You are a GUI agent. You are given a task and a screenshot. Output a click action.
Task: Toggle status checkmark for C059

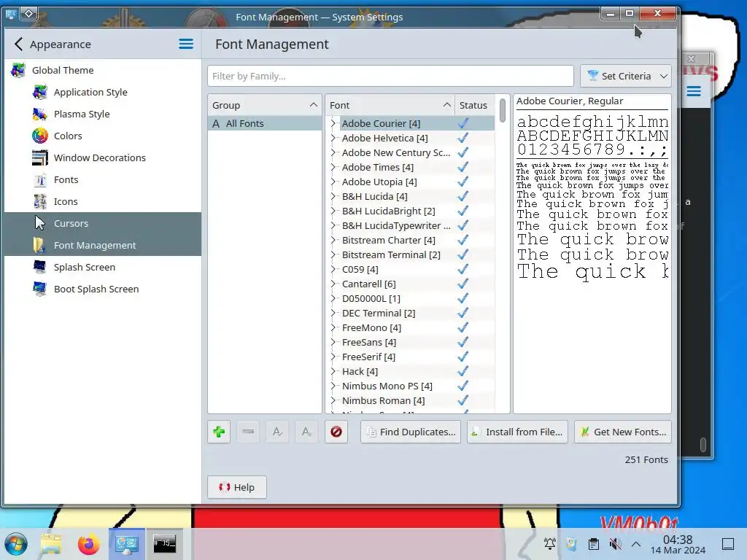click(x=462, y=269)
